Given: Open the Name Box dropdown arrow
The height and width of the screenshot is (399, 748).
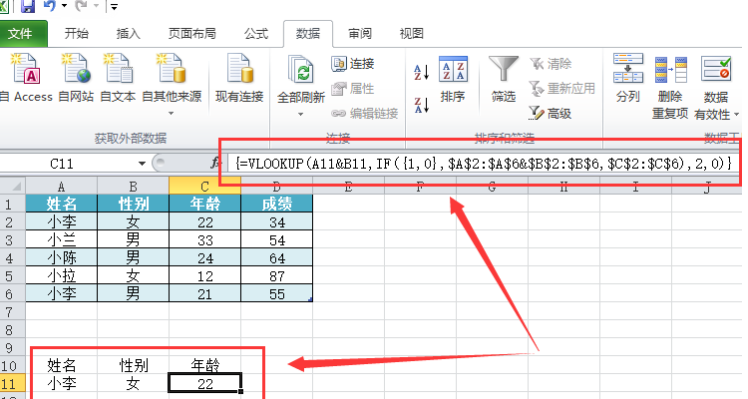Looking at the screenshot, I should (142, 164).
